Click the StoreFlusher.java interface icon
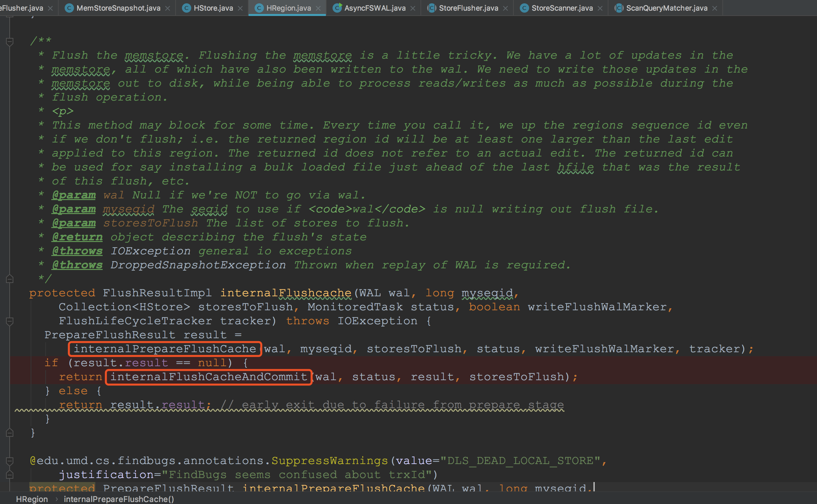This screenshot has height=504, width=817. coord(431,8)
